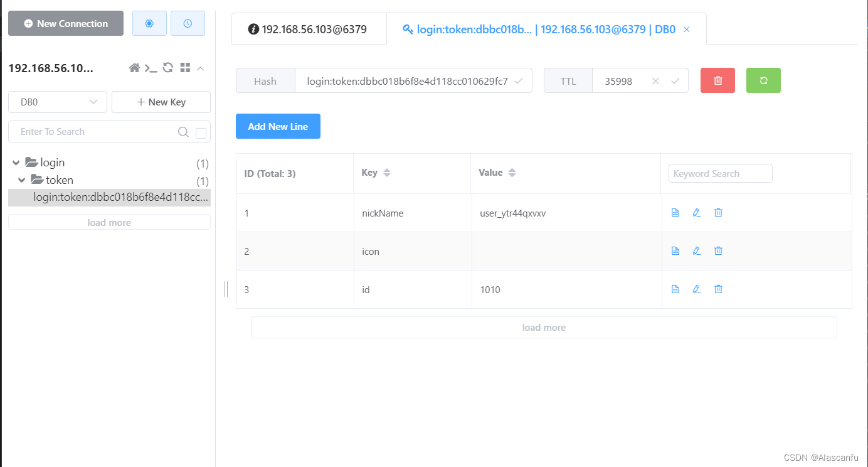This screenshot has height=467, width=868.
Task: Click the New Connection button
Action: pyautogui.click(x=66, y=23)
